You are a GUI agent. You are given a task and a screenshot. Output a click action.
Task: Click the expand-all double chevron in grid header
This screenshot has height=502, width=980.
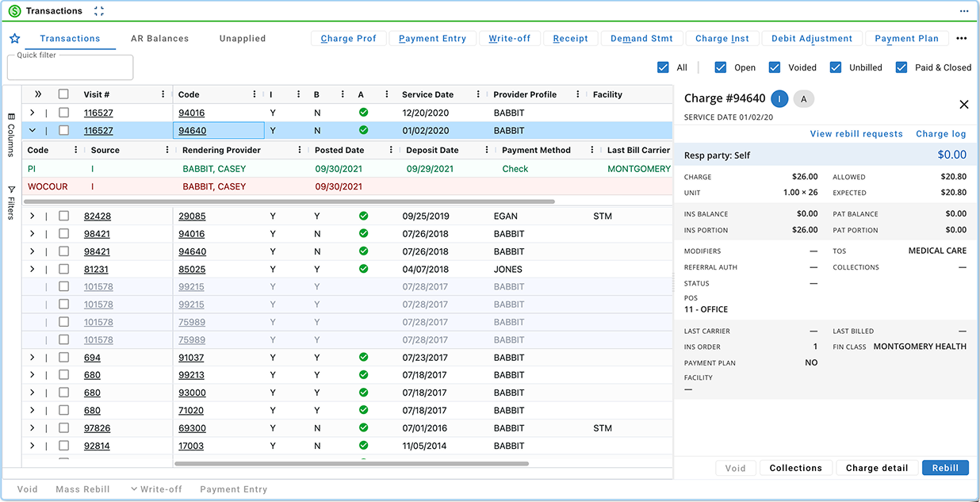[38, 94]
